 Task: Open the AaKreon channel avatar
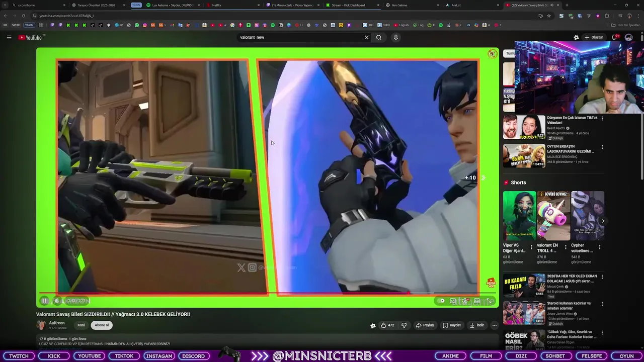tap(41, 325)
